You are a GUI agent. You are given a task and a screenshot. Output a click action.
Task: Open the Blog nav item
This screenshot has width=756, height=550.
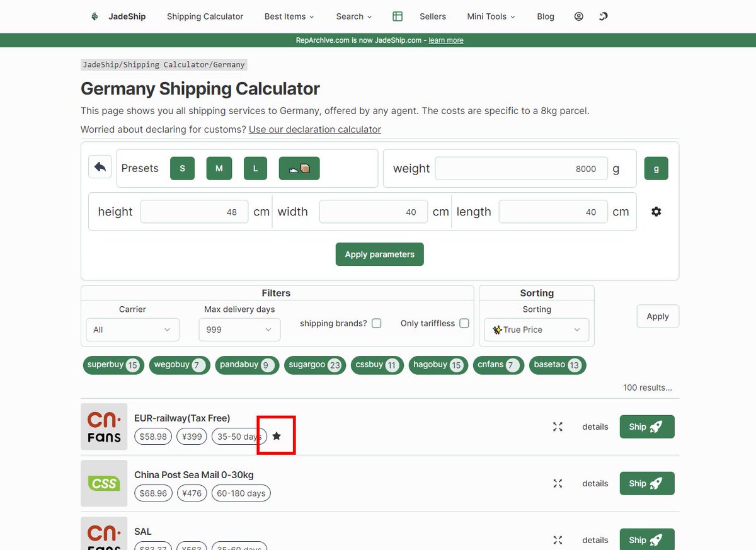click(546, 16)
